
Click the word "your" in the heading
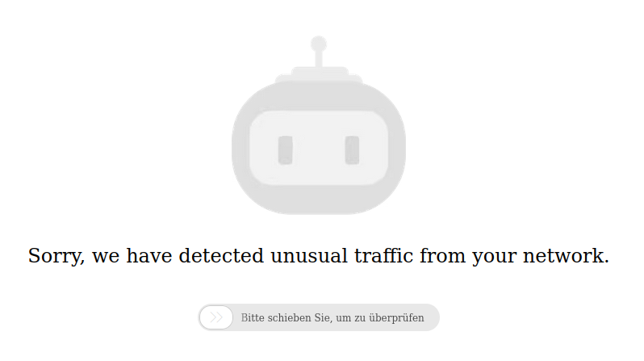494,258
